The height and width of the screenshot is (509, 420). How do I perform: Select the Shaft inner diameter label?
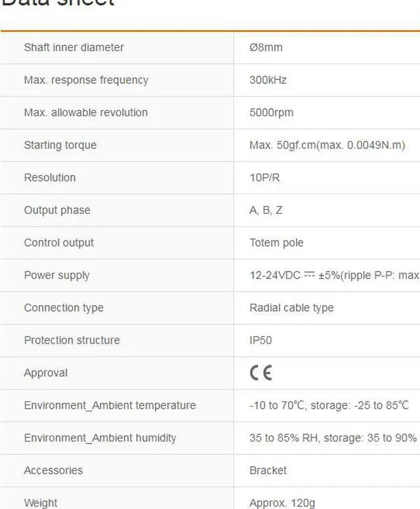(x=74, y=47)
